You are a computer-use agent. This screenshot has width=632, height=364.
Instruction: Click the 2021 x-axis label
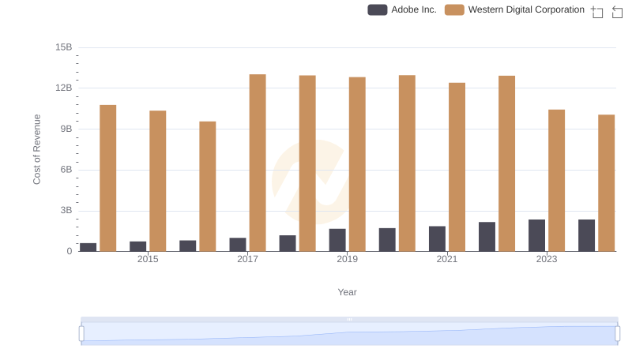pyautogui.click(x=447, y=259)
